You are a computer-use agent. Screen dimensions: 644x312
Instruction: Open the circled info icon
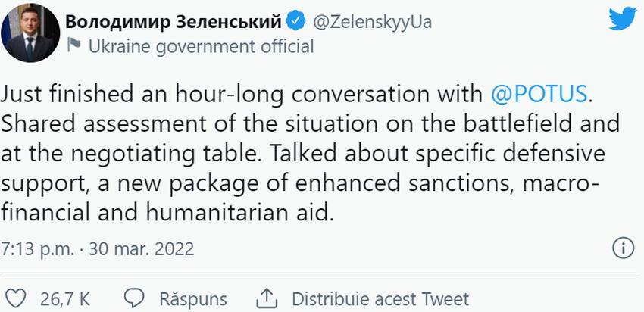[621, 248]
